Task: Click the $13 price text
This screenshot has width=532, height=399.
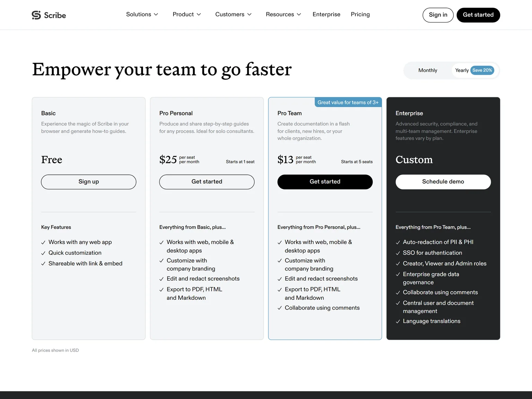Action: tap(285, 160)
